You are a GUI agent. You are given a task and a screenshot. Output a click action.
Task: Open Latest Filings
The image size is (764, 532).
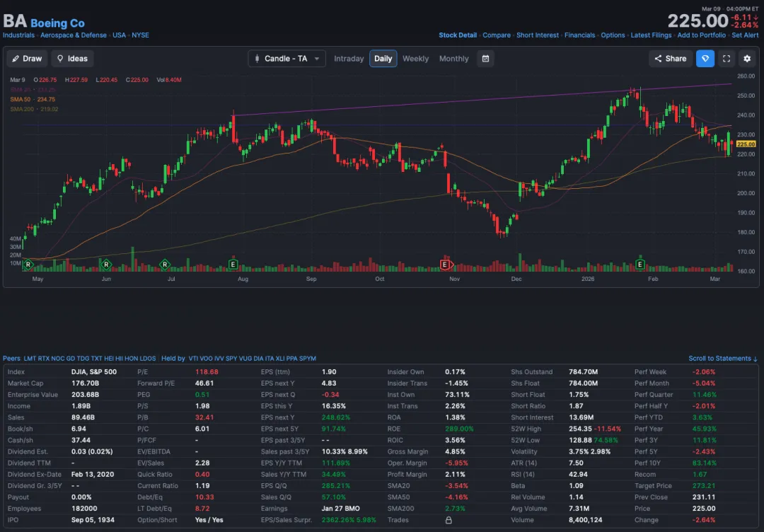651,35
